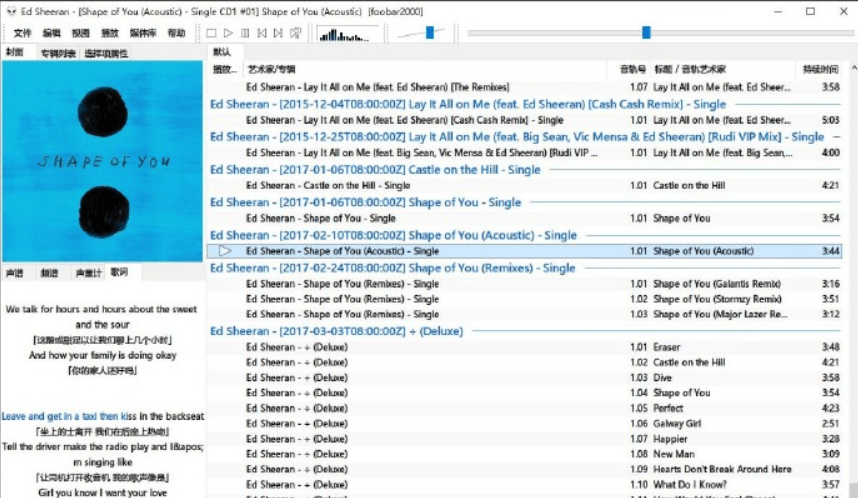The width and height of the screenshot is (858, 498).
Task: Select the Galway Girl track
Action: tap(525, 424)
